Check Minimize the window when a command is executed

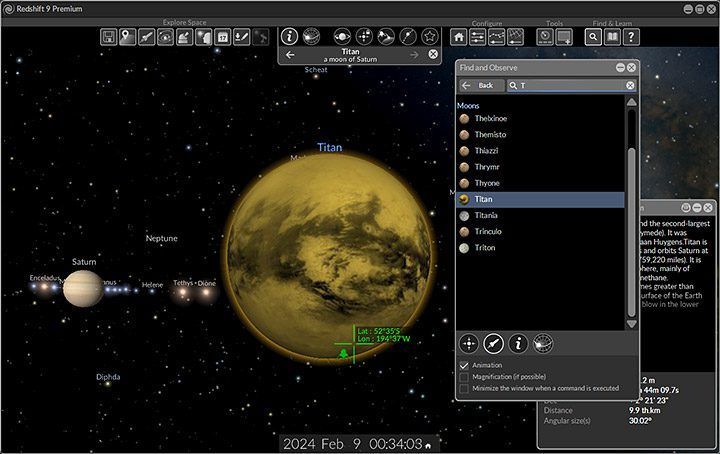point(464,388)
